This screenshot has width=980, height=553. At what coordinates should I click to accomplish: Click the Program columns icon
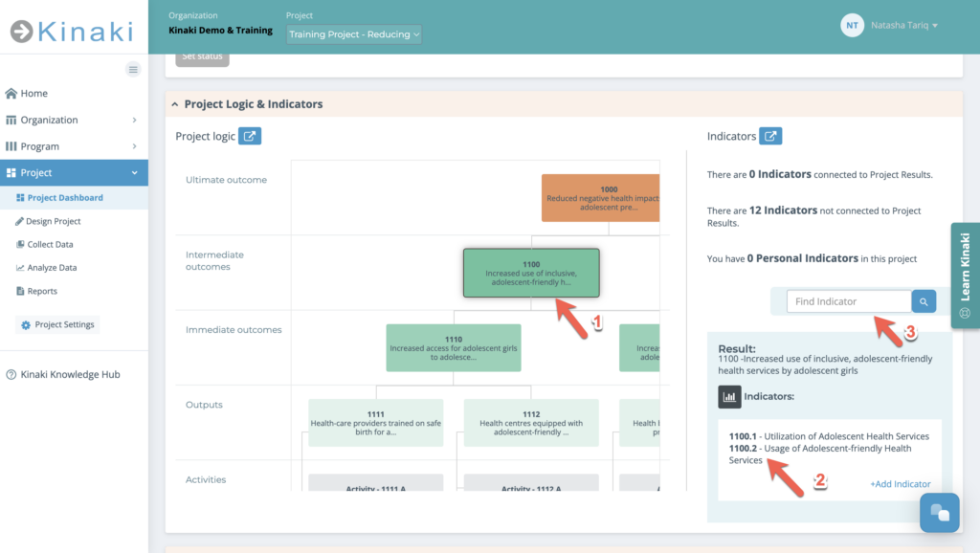[x=11, y=146]
